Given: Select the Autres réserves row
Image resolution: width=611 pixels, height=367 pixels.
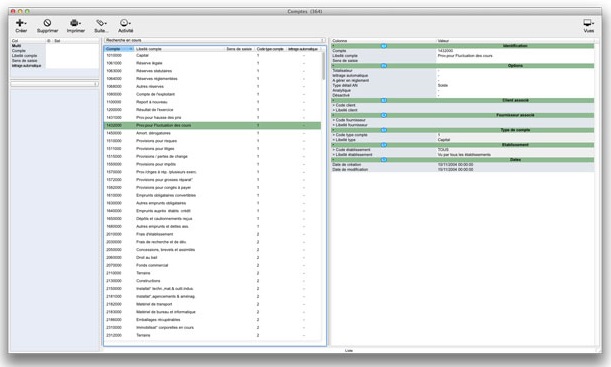Looking at the screenshot, I should coord(213,86).
